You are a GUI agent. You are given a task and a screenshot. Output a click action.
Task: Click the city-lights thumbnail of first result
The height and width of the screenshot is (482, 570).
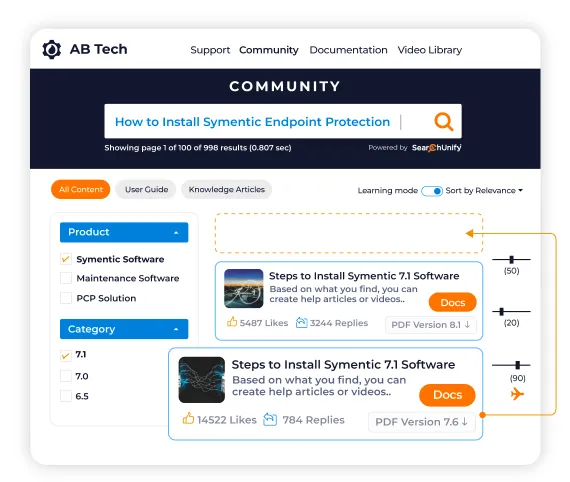pyautogui.click(x=244, y=289)
